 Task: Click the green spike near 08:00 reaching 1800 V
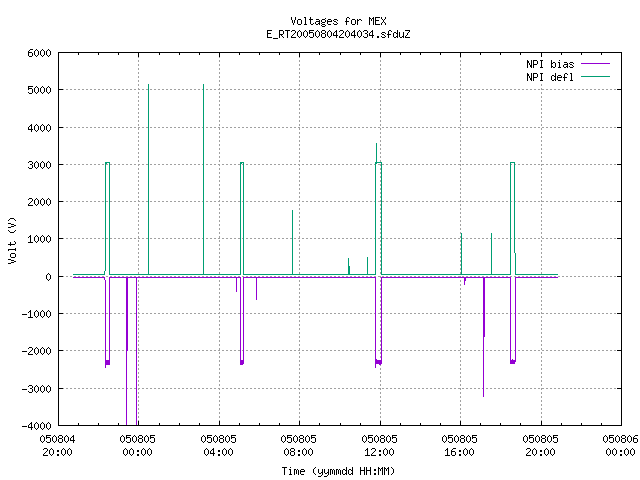pos(293,242)
